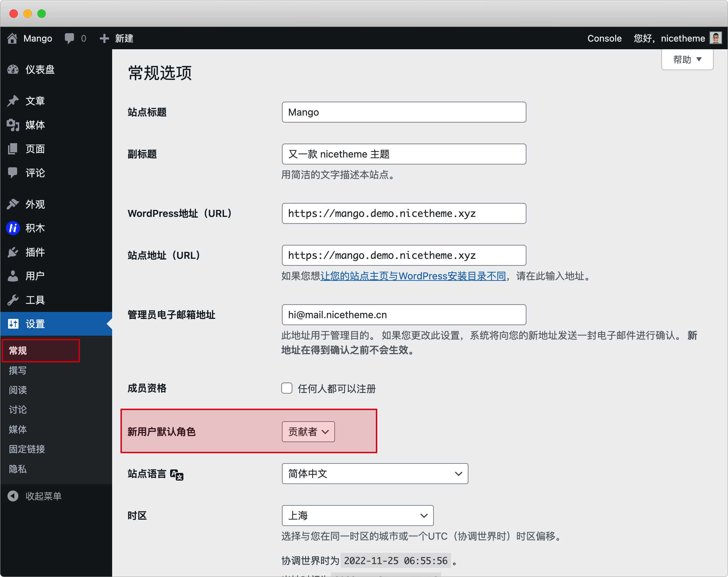Focus the 管理员电子邮箱地址 input
Screen dimensions: 728x577
(x=404, y=315)
